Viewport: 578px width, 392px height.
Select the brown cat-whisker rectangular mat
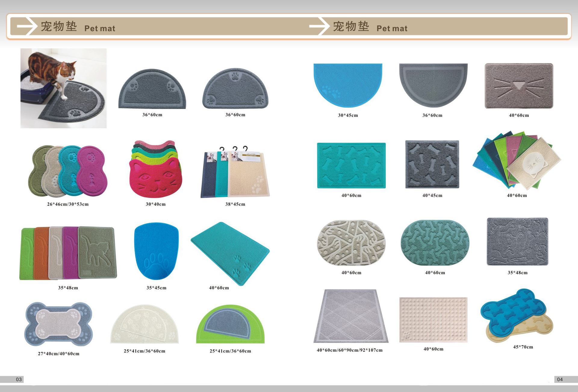[519, 86]
